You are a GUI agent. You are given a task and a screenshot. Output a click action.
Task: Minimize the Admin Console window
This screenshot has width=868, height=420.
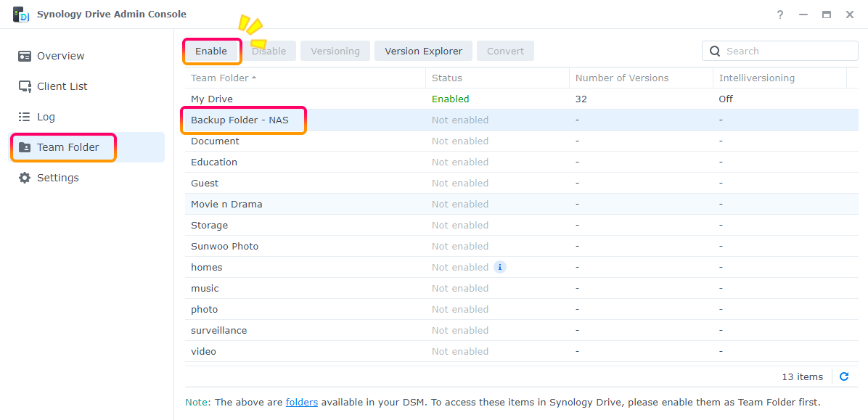click(x=803, y=15)
